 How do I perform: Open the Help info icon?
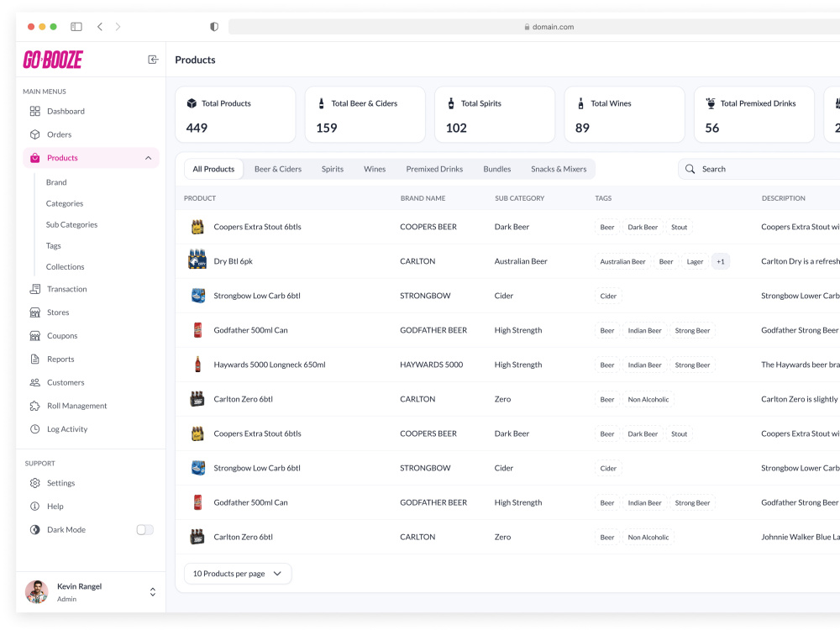coord(34,507)
